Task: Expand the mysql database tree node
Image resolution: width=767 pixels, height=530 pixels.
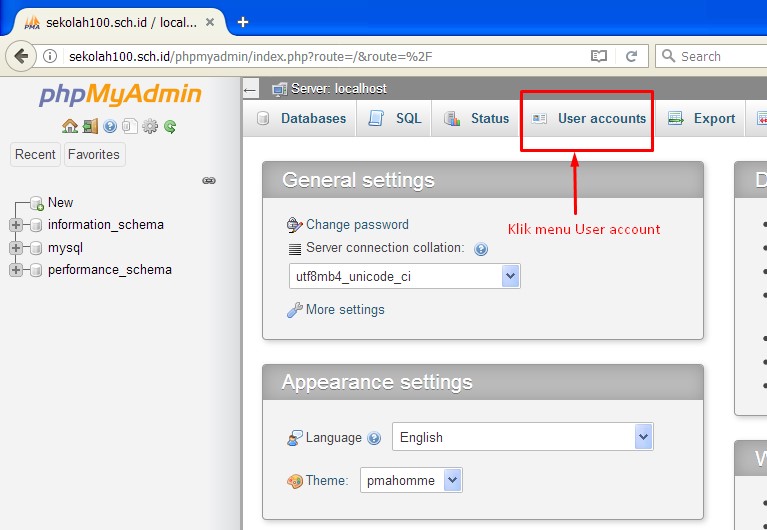Action: pos(16,248)
